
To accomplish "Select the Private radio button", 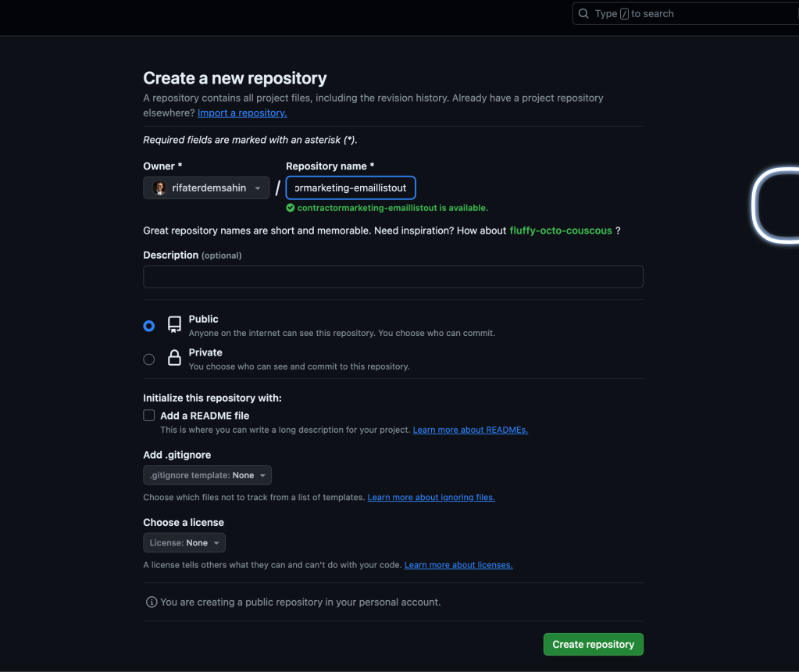I will (149, 359).
